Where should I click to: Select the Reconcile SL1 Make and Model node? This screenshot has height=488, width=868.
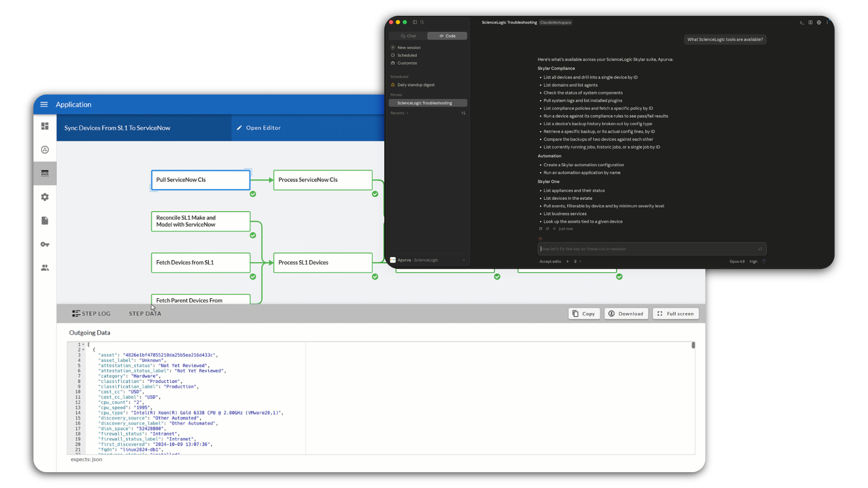coord(201,221)
